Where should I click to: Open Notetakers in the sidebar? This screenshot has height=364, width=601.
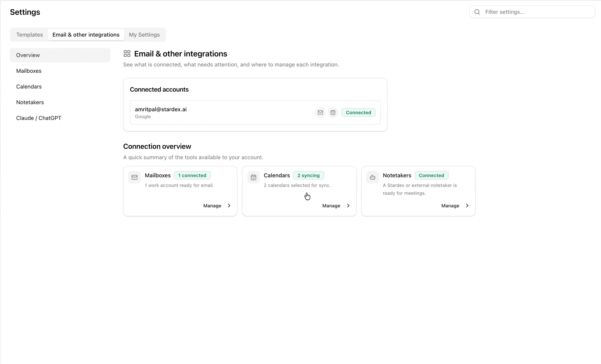tap(60, 102)
